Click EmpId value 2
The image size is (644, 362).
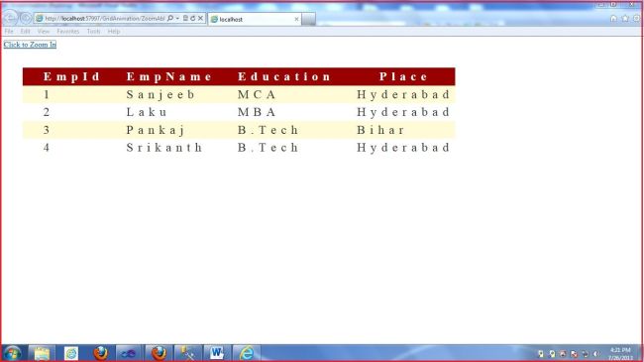click(47, 112)
